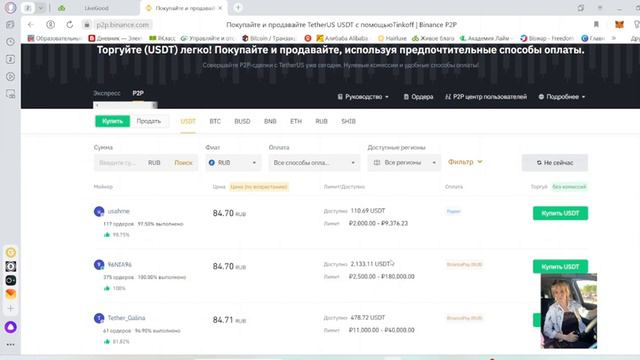Screen dimensions: 640x360
Task: Select the P2P tab
Action: (x=138, y=93)
